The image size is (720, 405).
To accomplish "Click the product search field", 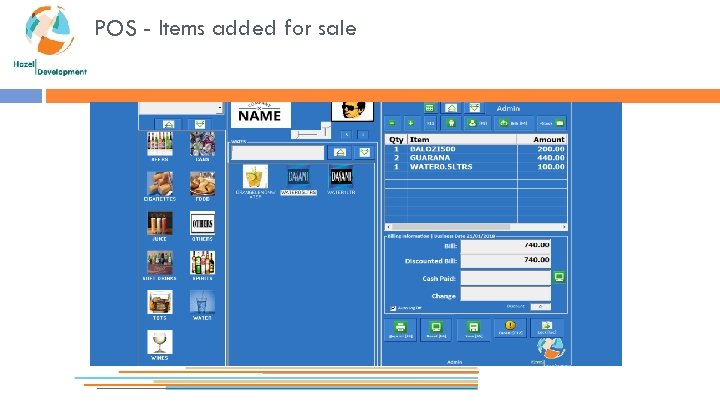I will point(278,153).
